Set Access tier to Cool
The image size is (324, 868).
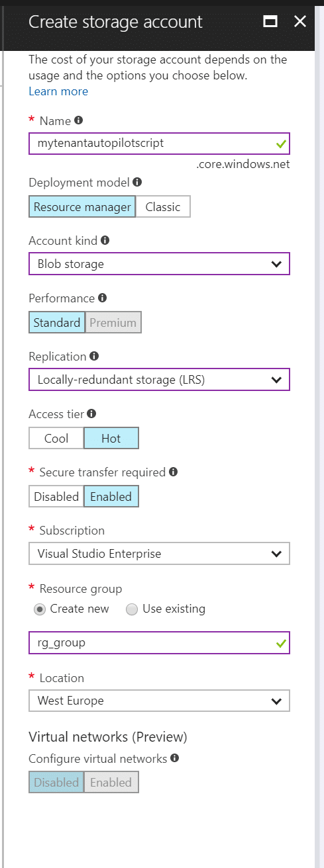point(56,439)
